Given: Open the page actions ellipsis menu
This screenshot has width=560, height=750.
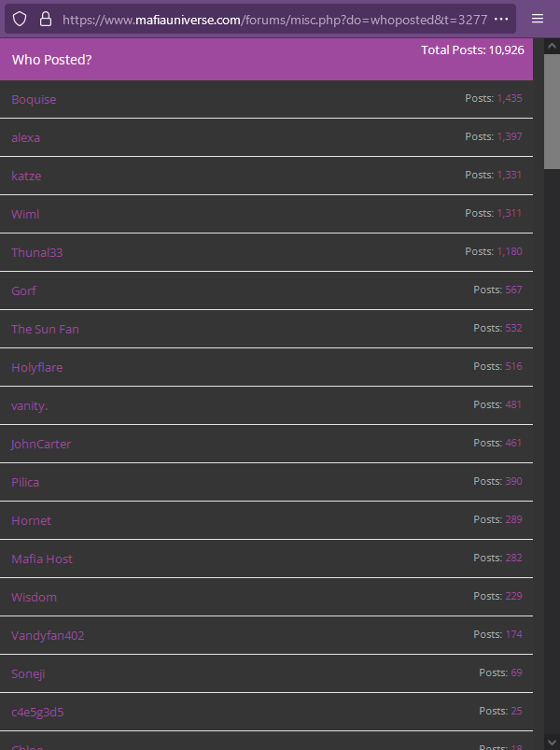Looking at the screenshot, I should pyautogui.click(x=501, y=19).
